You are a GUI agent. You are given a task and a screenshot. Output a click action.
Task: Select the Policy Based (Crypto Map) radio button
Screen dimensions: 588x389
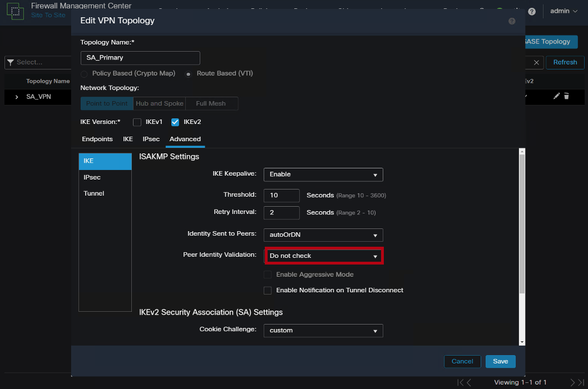pyautogui.click(x=83, y=73)
